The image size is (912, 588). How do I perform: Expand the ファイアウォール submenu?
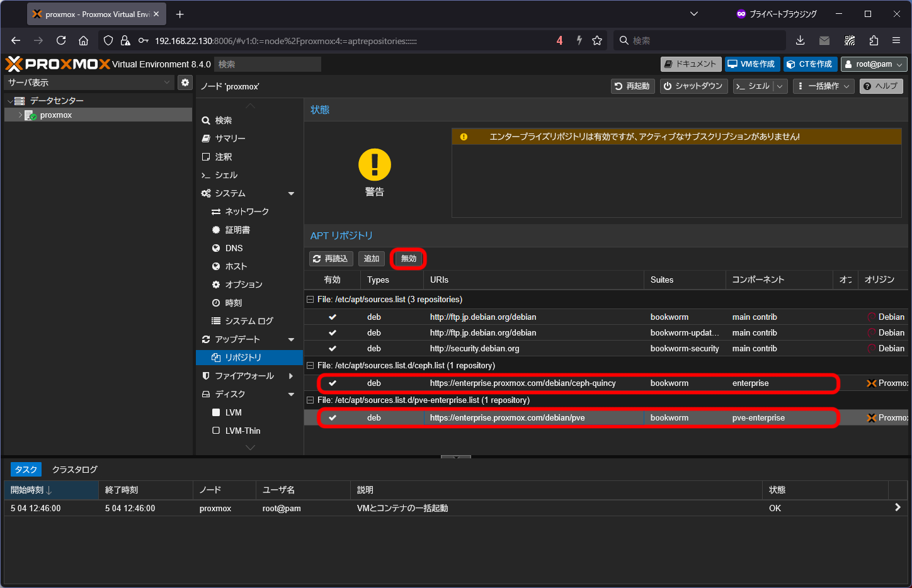click(291, 376)
